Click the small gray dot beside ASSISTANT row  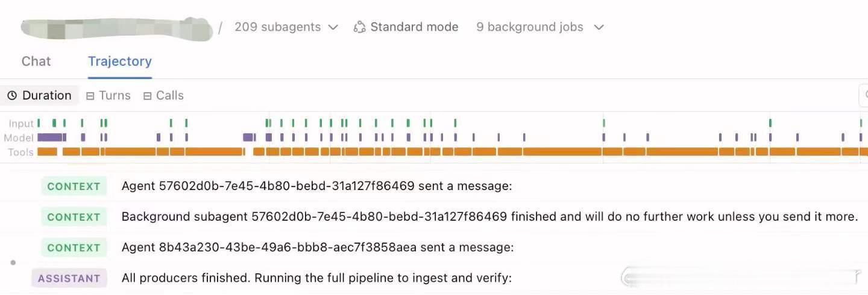(x=13, y=262)
